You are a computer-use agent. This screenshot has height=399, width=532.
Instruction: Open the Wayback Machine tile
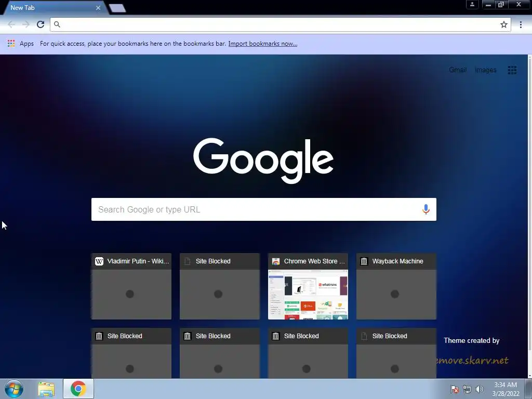click(396, 286)
